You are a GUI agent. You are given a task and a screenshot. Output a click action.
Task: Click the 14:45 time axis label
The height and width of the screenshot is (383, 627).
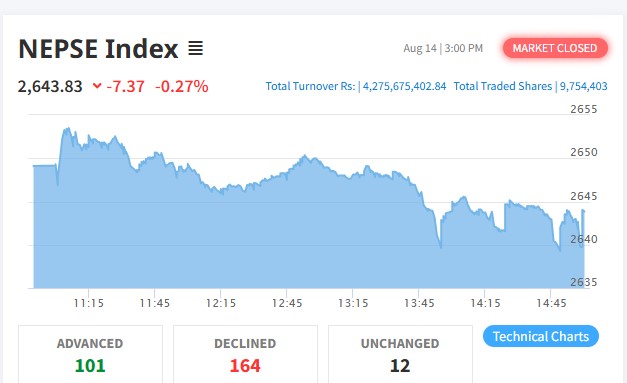(551, 303)
